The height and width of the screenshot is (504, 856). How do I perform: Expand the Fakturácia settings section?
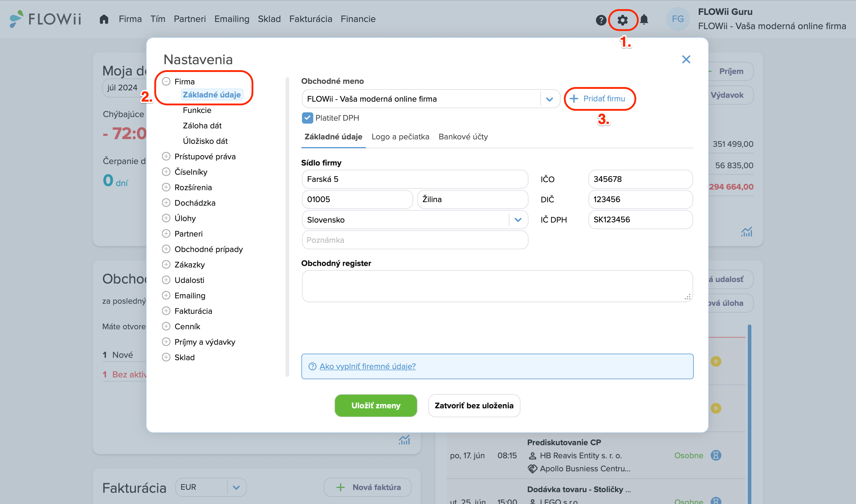pos(166,311)
